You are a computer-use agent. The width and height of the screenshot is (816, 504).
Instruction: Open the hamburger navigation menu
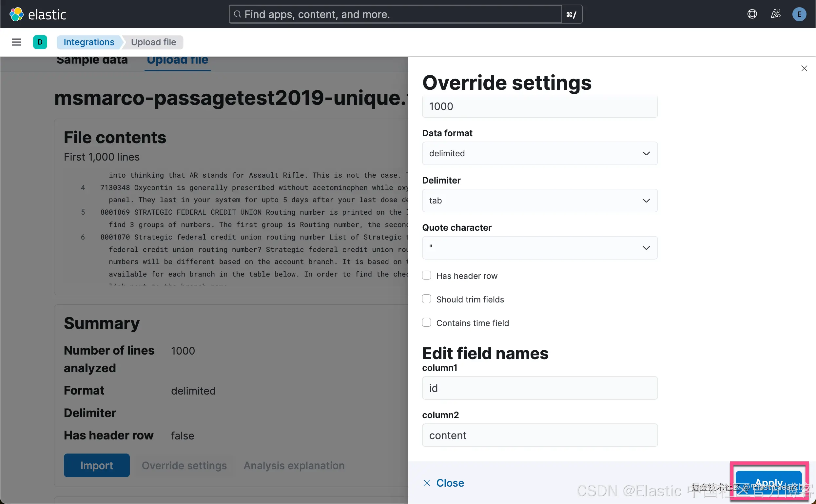(x=16, y=42)
